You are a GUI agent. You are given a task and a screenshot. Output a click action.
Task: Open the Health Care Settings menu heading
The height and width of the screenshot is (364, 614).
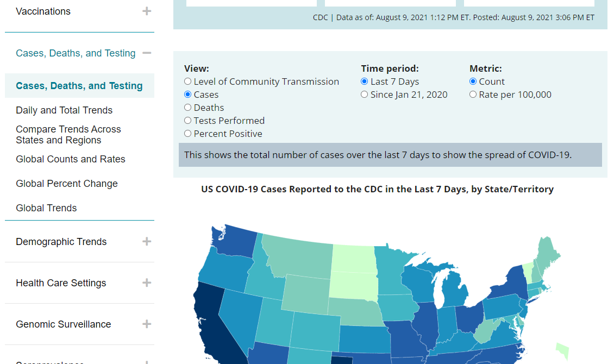61,283
